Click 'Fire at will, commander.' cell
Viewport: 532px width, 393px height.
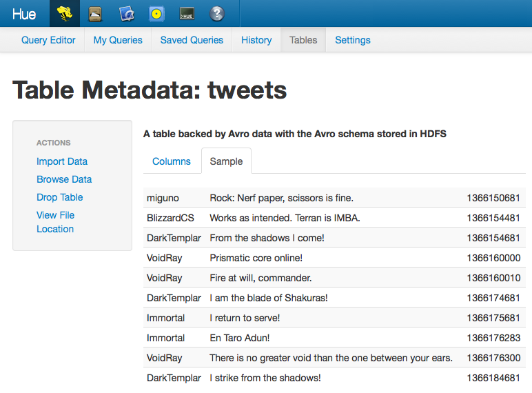(260, 278)
